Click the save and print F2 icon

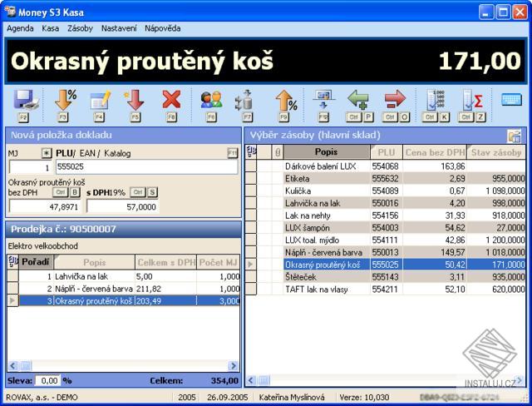(26, 100)
